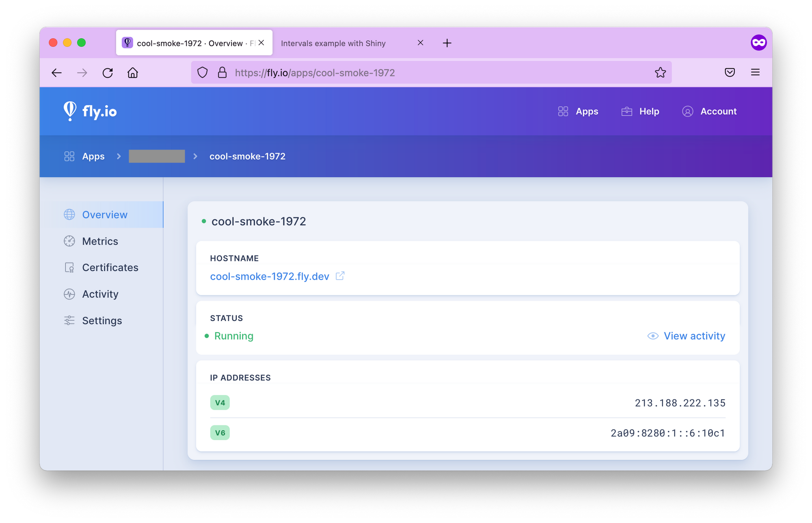Open the Account profile icon
Viewport: 812px width, 523px height.
tap(688, 111)
